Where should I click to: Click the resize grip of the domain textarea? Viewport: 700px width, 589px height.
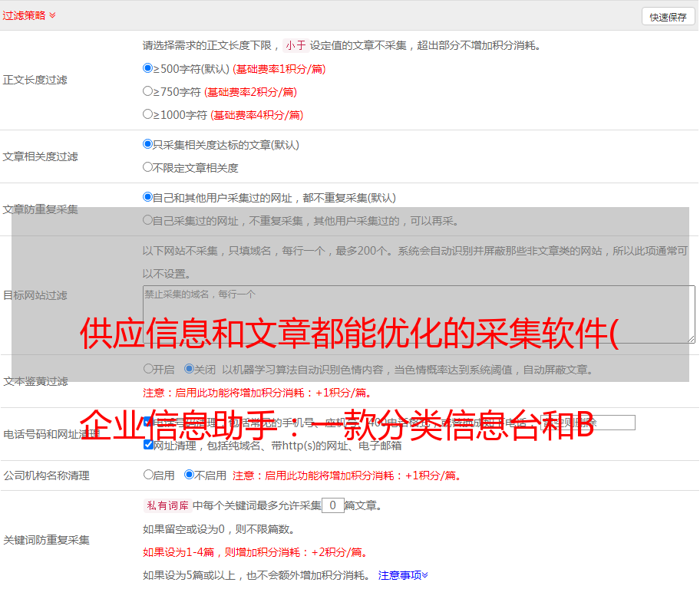tap(691, 339)
